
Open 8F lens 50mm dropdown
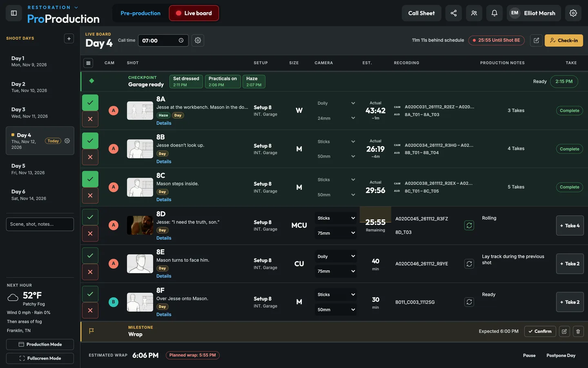pos(336,310)
